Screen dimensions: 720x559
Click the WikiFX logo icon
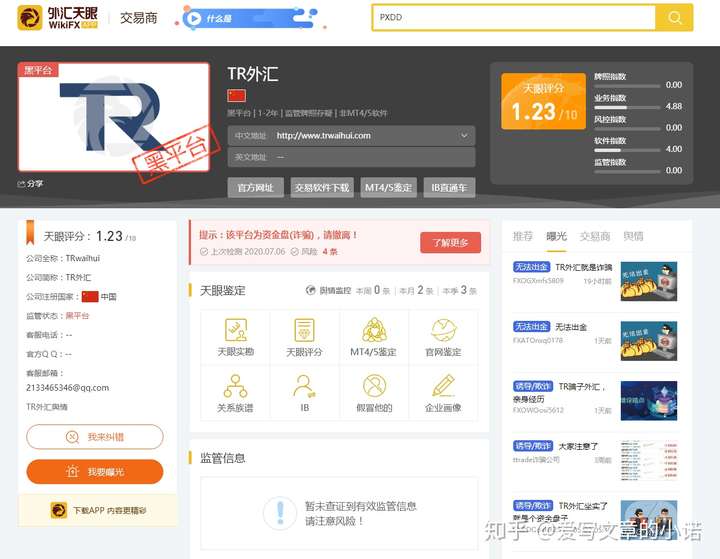(x=30, y=17)
